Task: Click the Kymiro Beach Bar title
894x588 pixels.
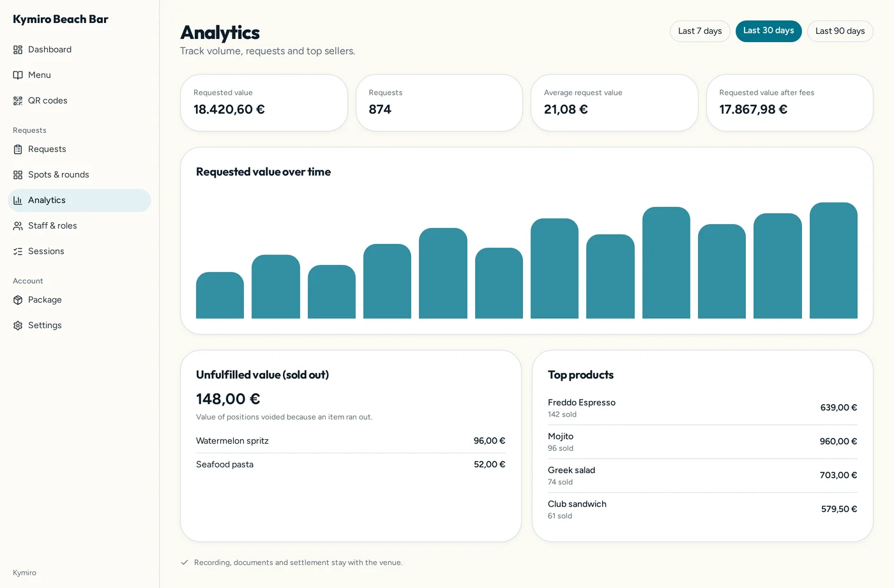Action: (61, 19)
